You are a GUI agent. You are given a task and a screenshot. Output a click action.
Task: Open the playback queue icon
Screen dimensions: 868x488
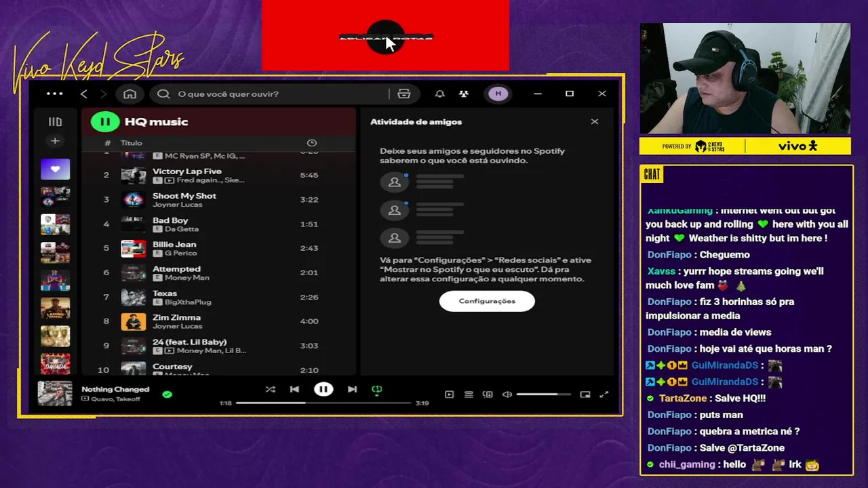[469, 394]
